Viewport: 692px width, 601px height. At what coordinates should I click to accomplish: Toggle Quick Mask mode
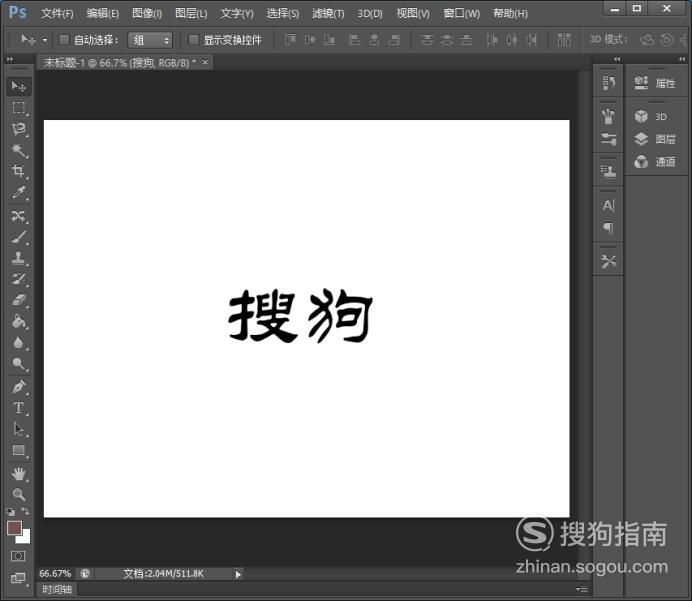coord(18,556)
